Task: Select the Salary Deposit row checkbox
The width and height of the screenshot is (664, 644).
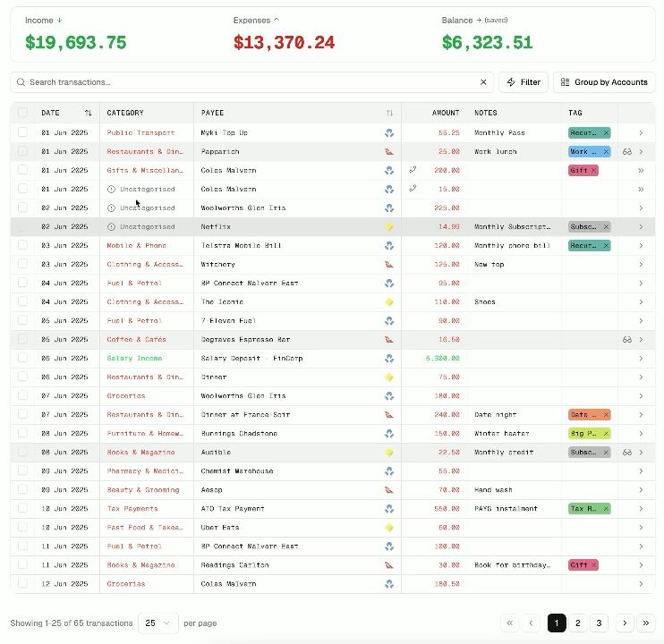Action: click(x=23, y=359)
